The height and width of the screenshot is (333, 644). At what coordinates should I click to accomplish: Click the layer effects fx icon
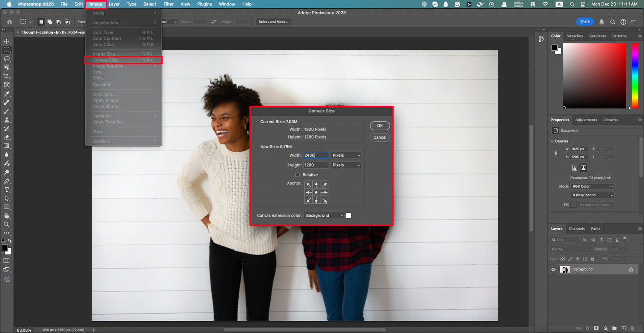587,328
